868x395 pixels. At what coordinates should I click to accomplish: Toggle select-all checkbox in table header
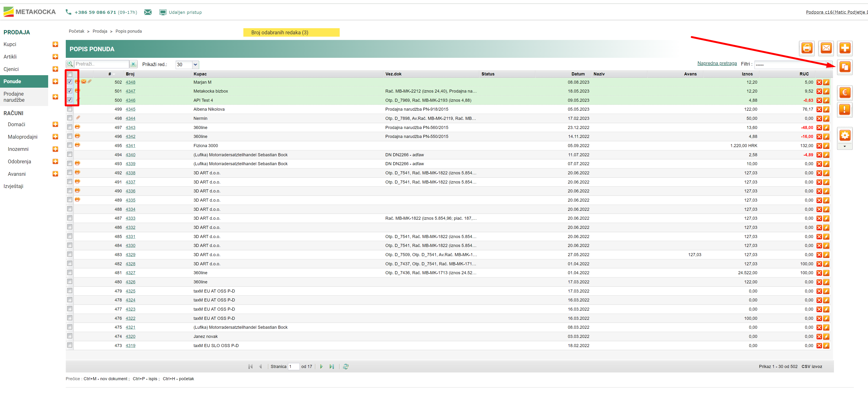[x=69, y=74]
